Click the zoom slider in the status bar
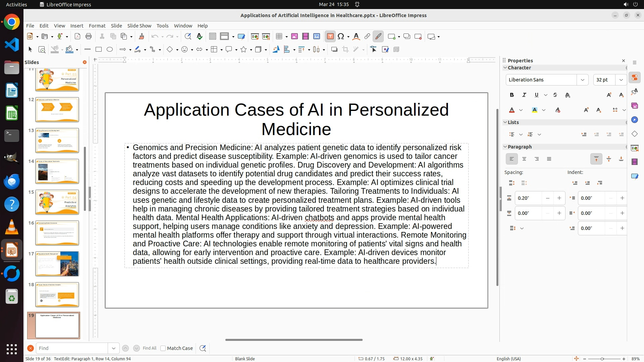 (x=602, y=359)
